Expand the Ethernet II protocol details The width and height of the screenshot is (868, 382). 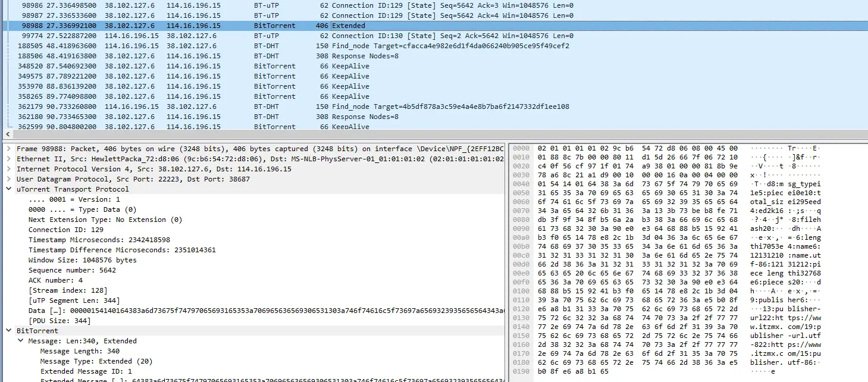(8, 159)
